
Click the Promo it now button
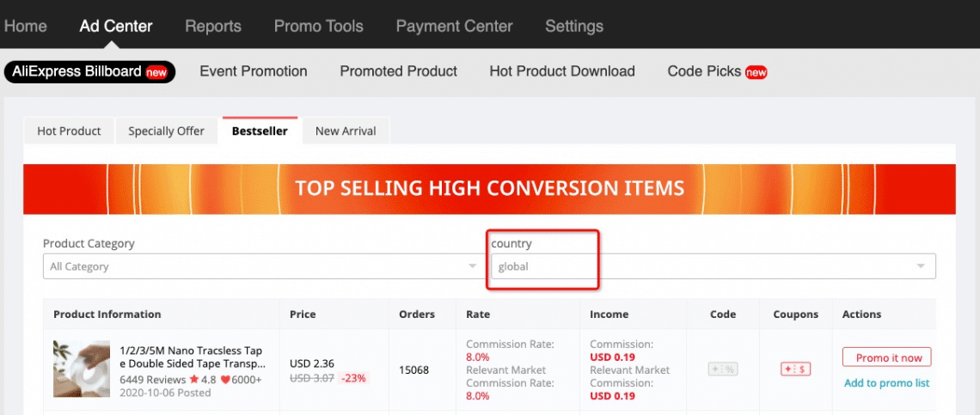888,357
